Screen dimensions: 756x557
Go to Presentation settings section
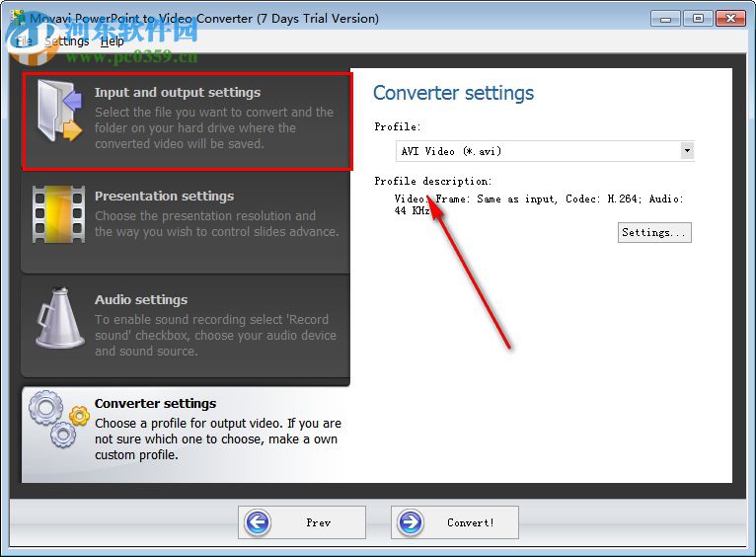(164, 196)
